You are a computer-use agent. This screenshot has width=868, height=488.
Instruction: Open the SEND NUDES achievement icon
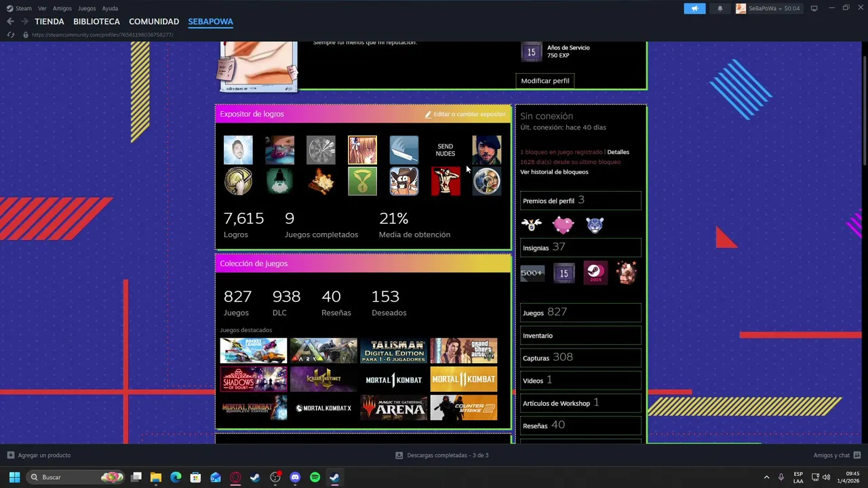446,150
